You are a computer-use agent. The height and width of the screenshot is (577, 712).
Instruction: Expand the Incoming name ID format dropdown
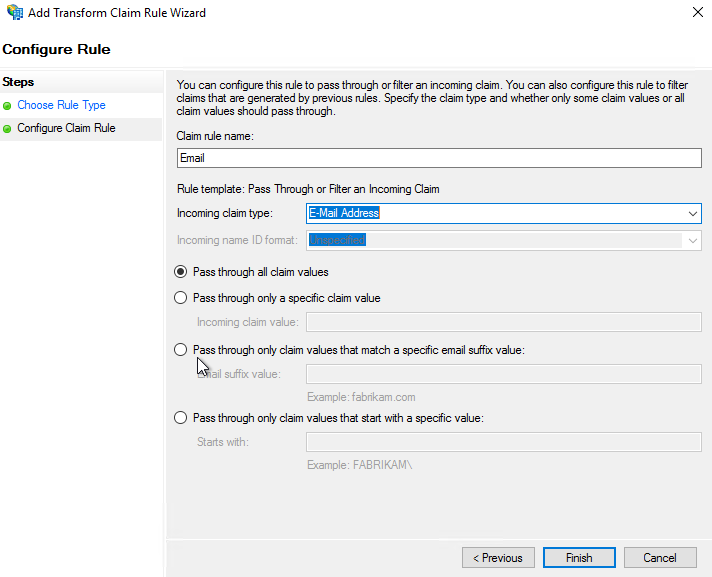click(x=692, y=241)
